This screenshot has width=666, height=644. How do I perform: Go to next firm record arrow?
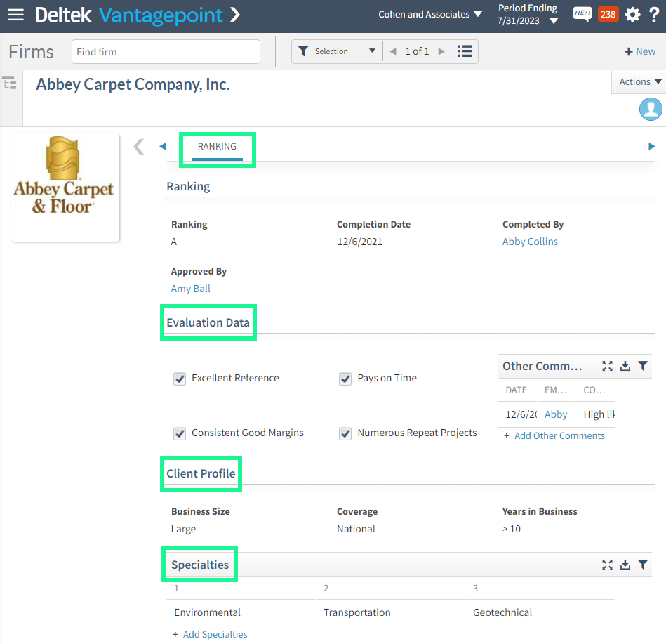tap(441, 51)
